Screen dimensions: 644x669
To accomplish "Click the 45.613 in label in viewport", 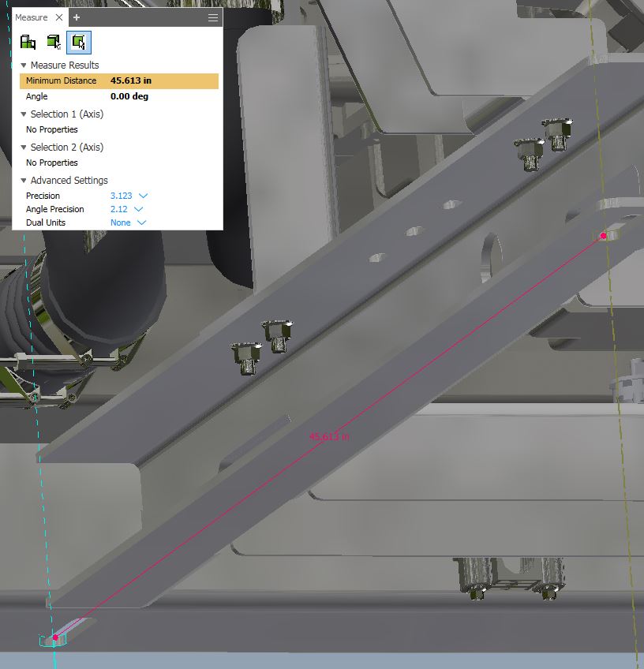I will [330, 436].
